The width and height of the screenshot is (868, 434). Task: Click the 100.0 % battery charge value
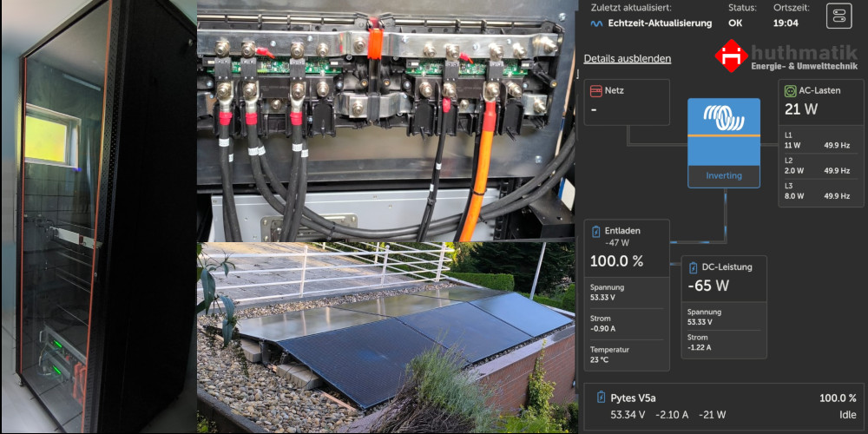pos(616,261)
